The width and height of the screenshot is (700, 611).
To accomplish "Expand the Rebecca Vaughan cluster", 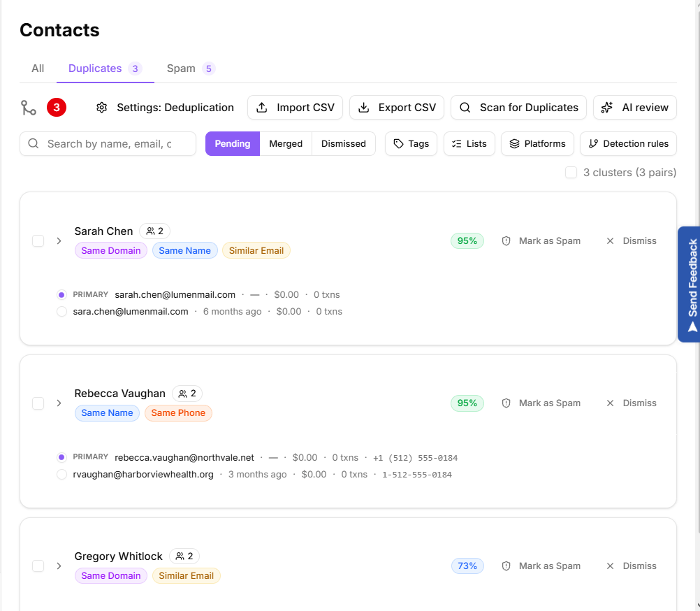I will coord(59,403).
